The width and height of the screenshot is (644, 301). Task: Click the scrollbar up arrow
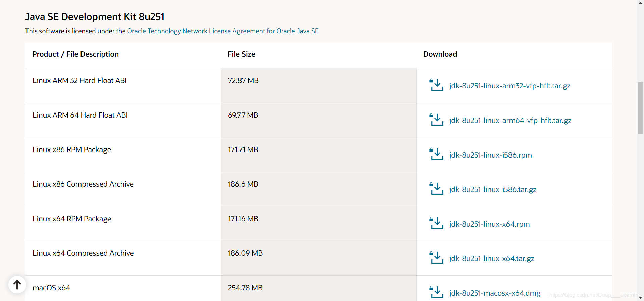click(640, 3)
